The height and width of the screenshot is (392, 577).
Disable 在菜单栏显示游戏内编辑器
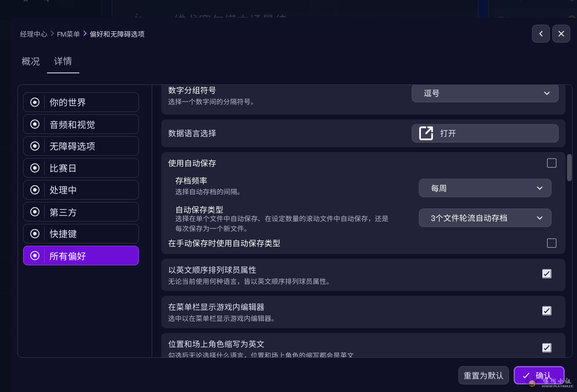pos(546,311)
